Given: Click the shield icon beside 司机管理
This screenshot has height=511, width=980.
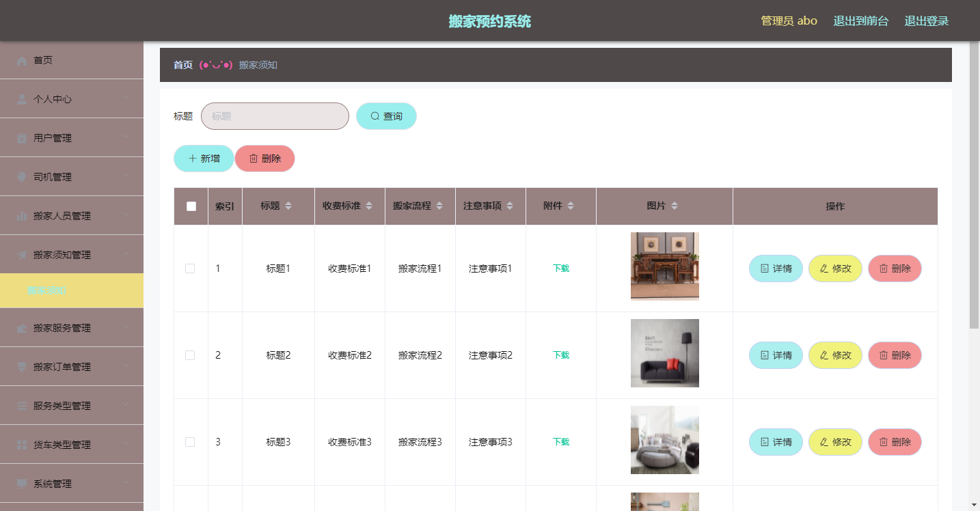Looking at the screenshot, I should [x=22, y=178].
